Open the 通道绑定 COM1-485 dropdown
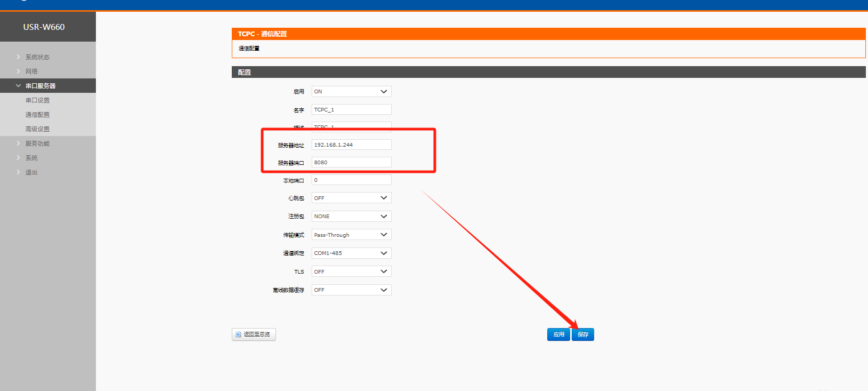This screenshot has height=391, width=868. [351, 253]
